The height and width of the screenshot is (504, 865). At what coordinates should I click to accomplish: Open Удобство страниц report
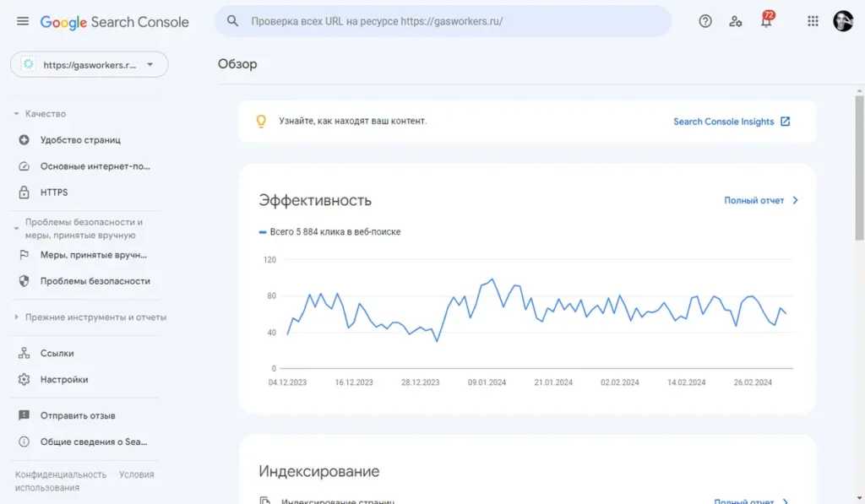coord(80,140)
